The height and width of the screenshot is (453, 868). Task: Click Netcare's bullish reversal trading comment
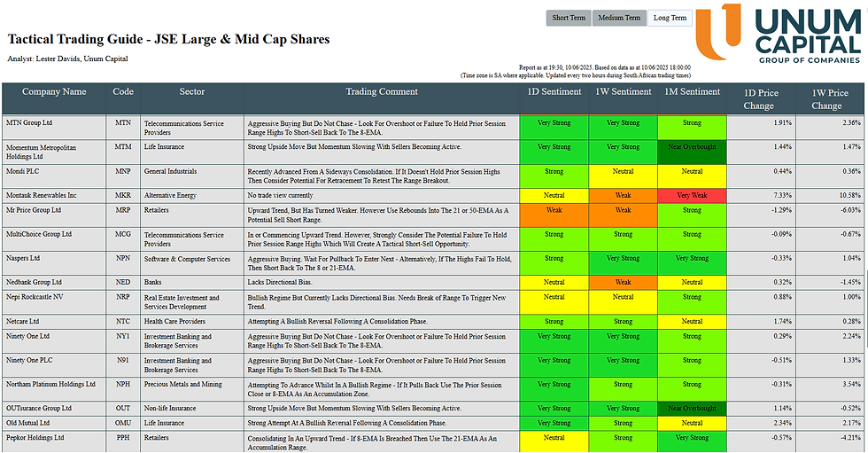[x=337, y=321]
